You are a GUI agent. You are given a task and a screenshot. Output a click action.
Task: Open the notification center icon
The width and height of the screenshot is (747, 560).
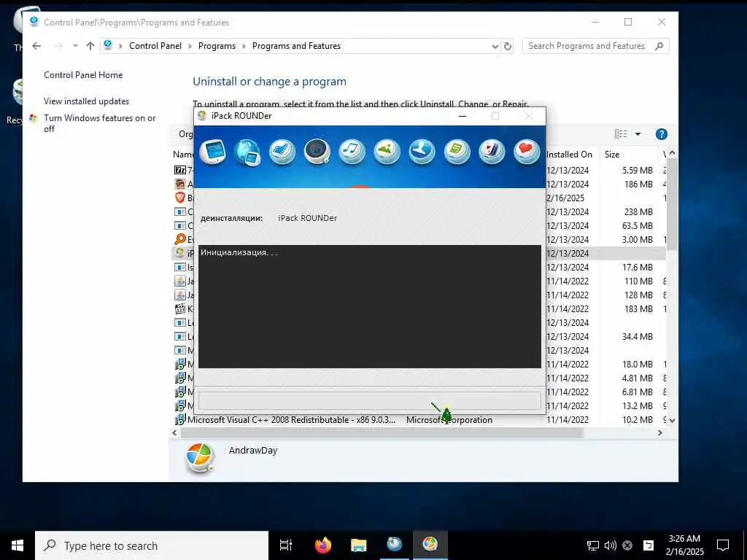[723, 545]
